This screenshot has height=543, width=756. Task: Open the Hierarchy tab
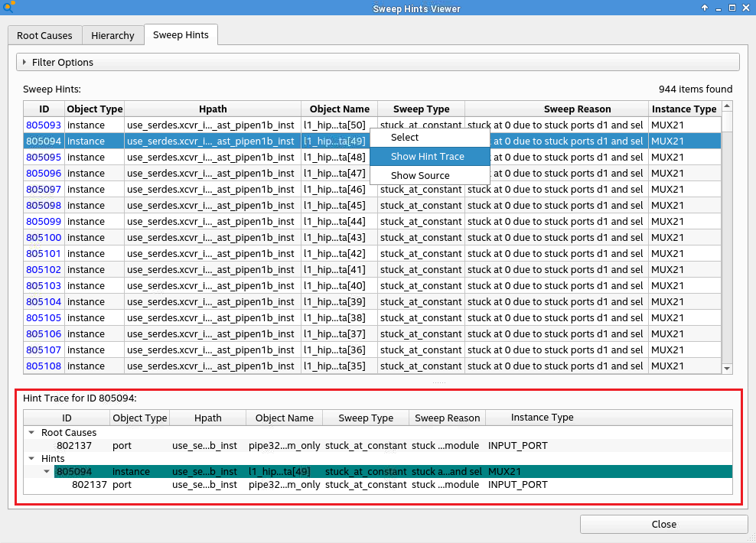coord(112,35)
